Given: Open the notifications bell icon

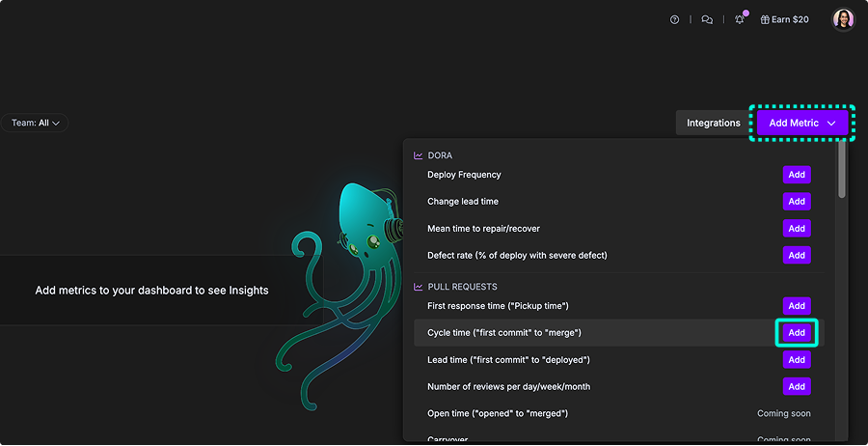Looking at the screenshot, I should pos(740,19).
